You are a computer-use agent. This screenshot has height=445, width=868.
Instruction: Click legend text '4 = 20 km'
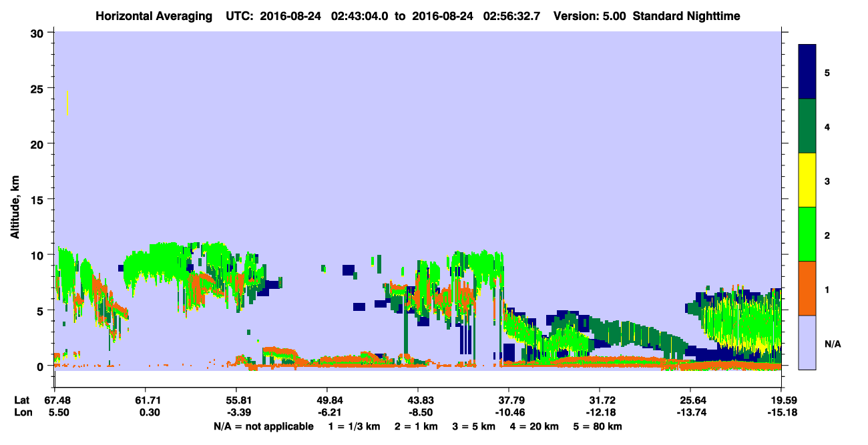tap(534, 426)
